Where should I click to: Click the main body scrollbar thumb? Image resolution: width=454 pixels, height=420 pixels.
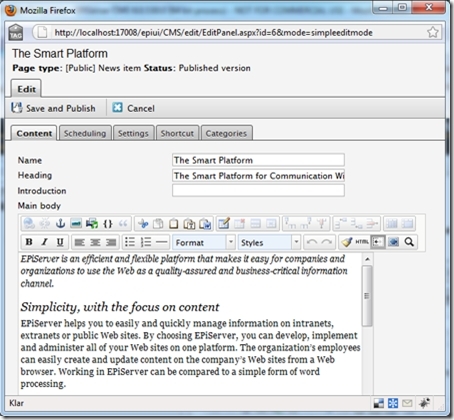(367, 296)
